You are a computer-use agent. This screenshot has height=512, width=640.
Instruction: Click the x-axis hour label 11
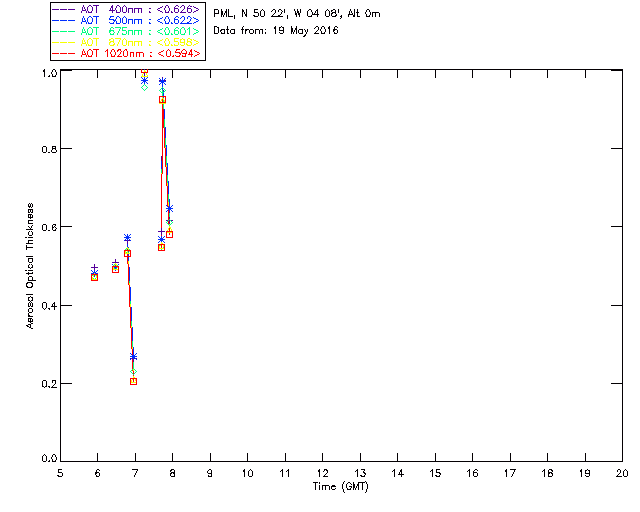[285, 473]
